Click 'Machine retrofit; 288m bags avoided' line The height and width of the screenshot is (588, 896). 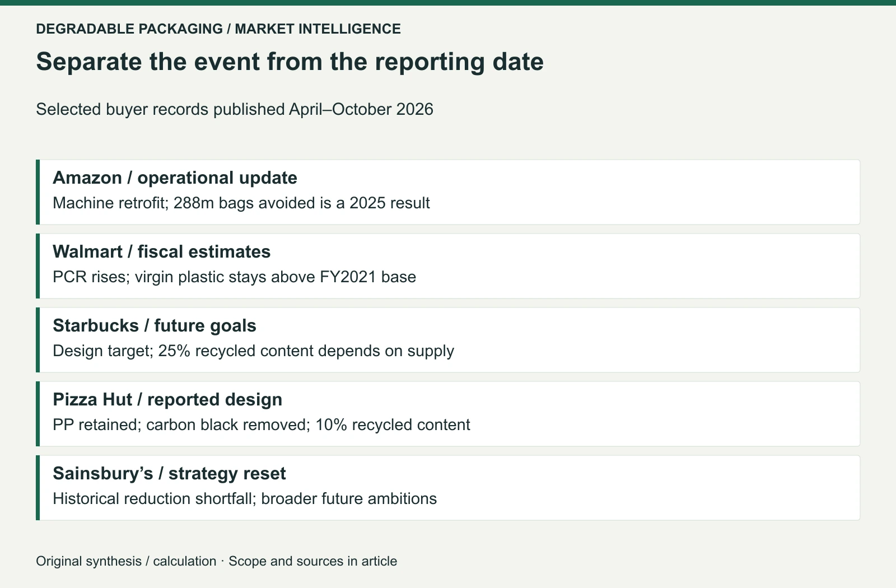(241, 203)
